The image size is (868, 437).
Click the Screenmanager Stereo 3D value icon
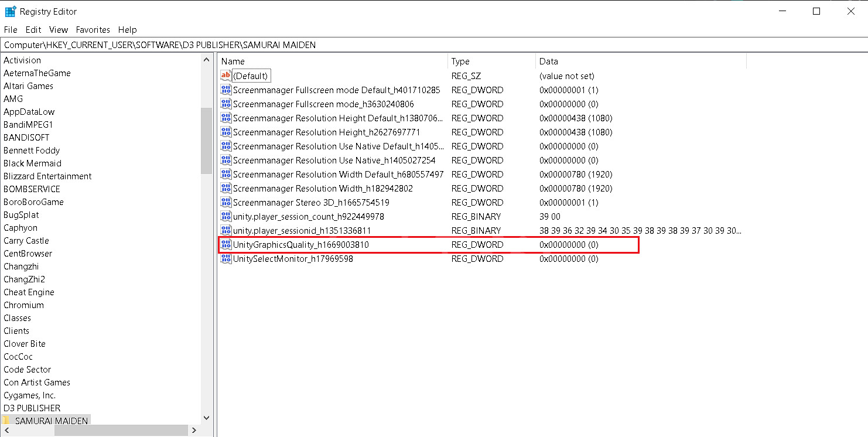click(226, 202)
